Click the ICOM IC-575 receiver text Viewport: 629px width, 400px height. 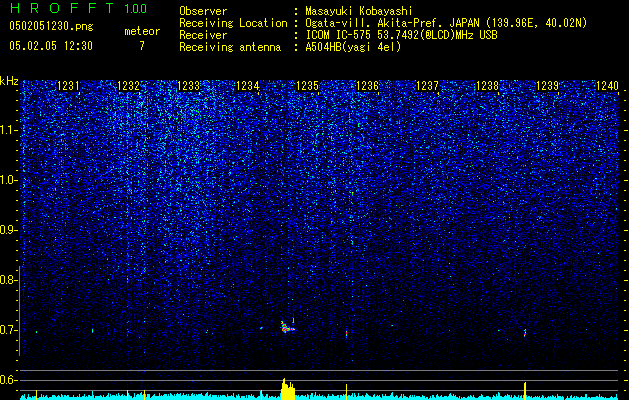click(401, 35)
